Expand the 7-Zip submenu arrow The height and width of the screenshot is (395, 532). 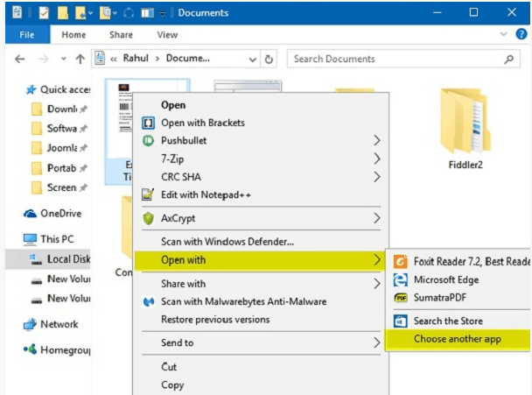[x=377, y=159]
